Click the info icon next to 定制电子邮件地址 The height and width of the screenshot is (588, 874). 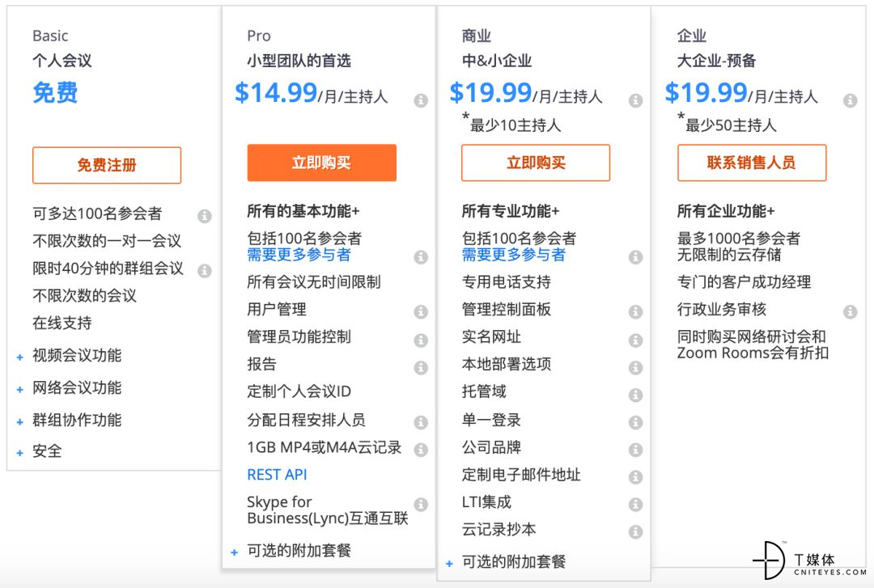pyautogui.click(x=635, y=477)
